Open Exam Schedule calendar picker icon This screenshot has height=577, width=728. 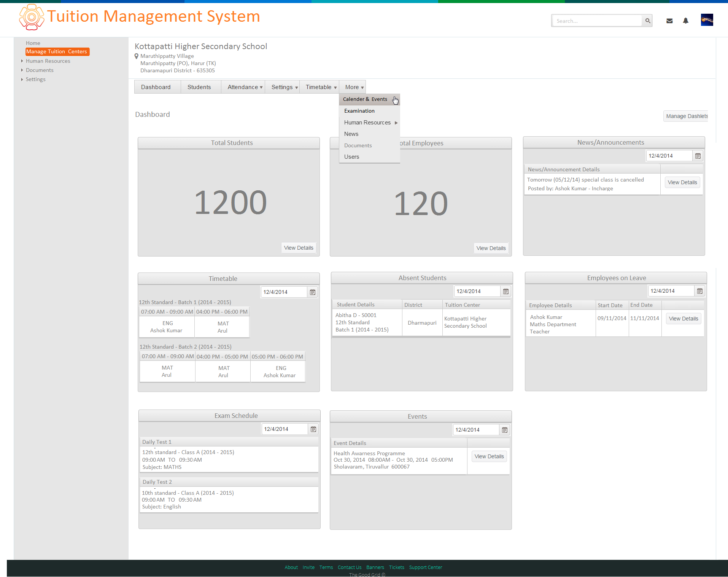click(x=313, y=429)
